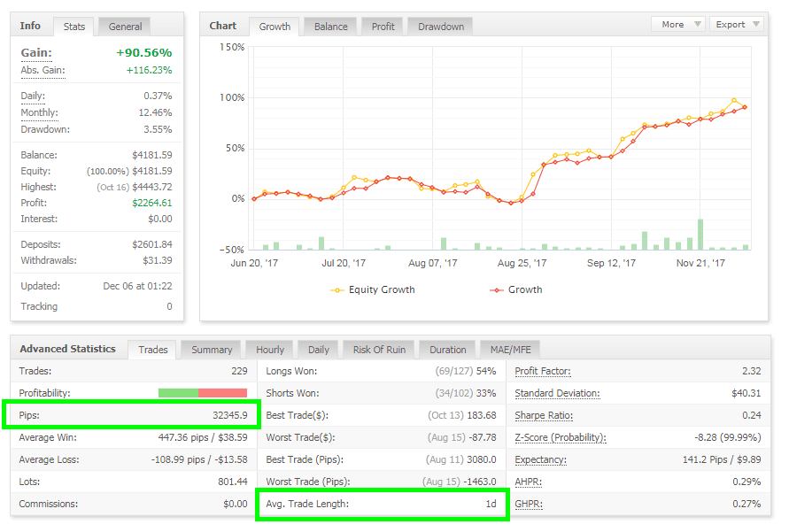Open the Summary tab in Advanced Statistics

(x=212, y=350)
